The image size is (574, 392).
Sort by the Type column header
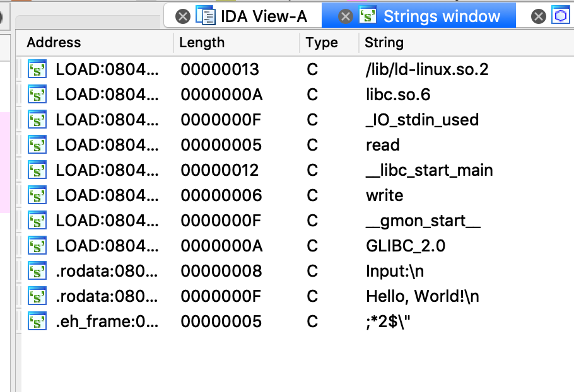(x=322, y=42)
